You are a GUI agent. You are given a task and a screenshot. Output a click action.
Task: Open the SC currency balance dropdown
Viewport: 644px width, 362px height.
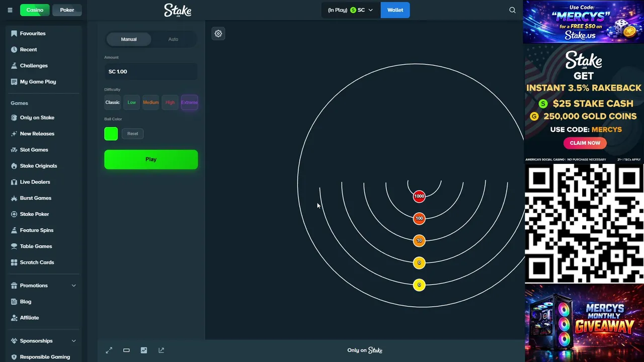click(x=351, y=10)
